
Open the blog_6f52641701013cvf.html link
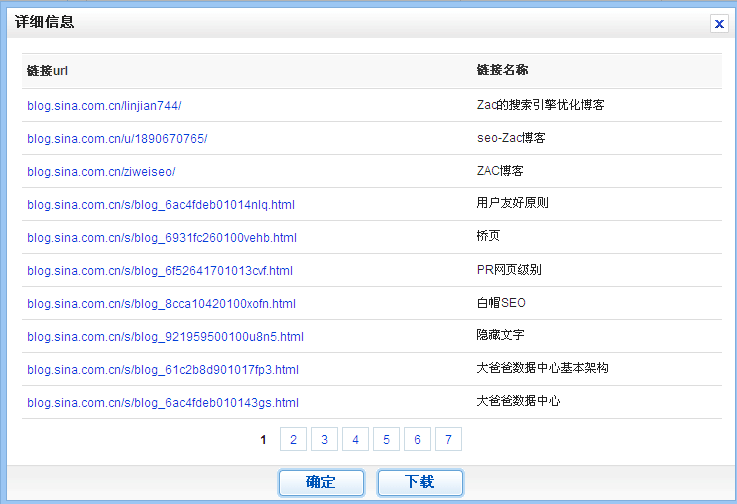[160, 270]
